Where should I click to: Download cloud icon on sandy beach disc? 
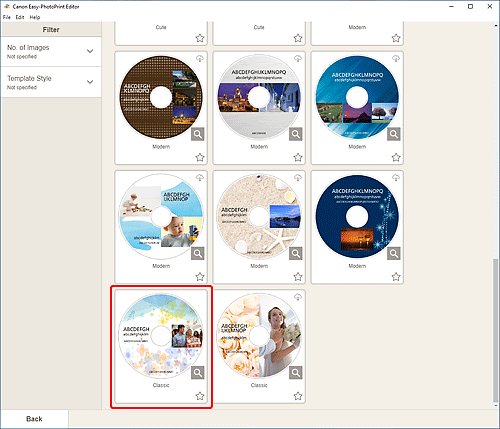[x=298, y=178]
